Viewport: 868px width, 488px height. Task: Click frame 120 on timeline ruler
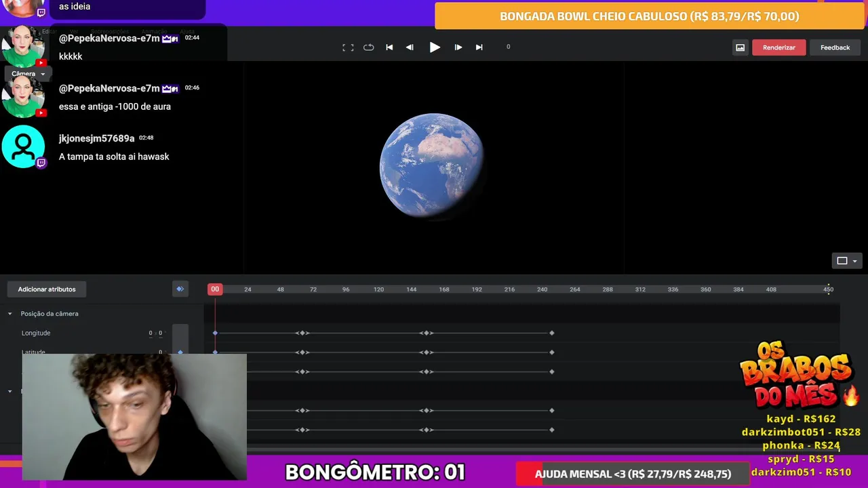pos(378,289)
